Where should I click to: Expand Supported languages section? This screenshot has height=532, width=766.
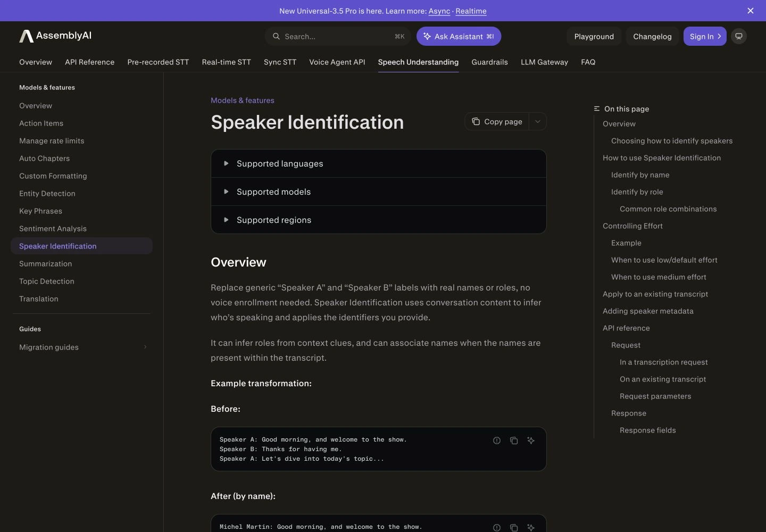379,163
